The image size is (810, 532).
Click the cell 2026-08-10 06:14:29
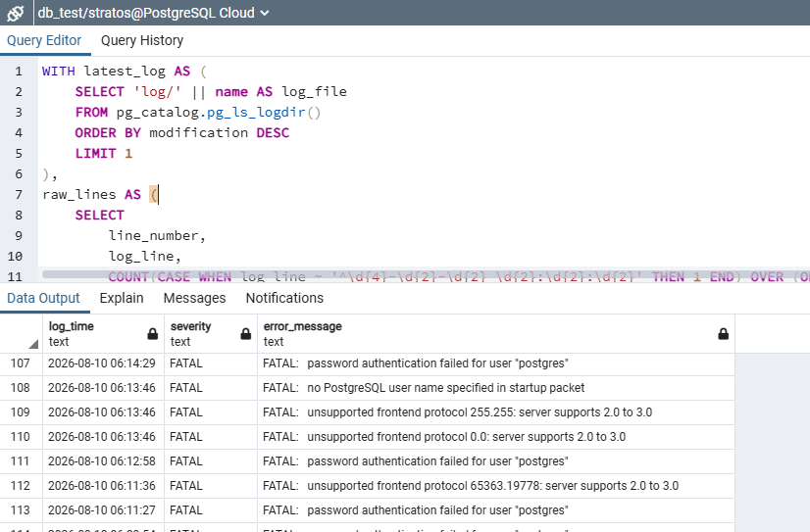click(x=102, y=363)
